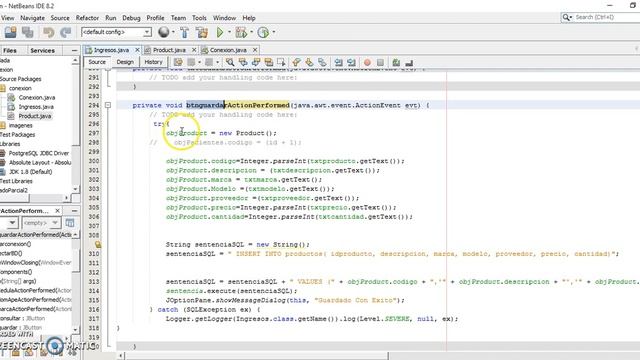640x360 pixels.
Task: Minimize the Projects panel group
Action: 74,50
